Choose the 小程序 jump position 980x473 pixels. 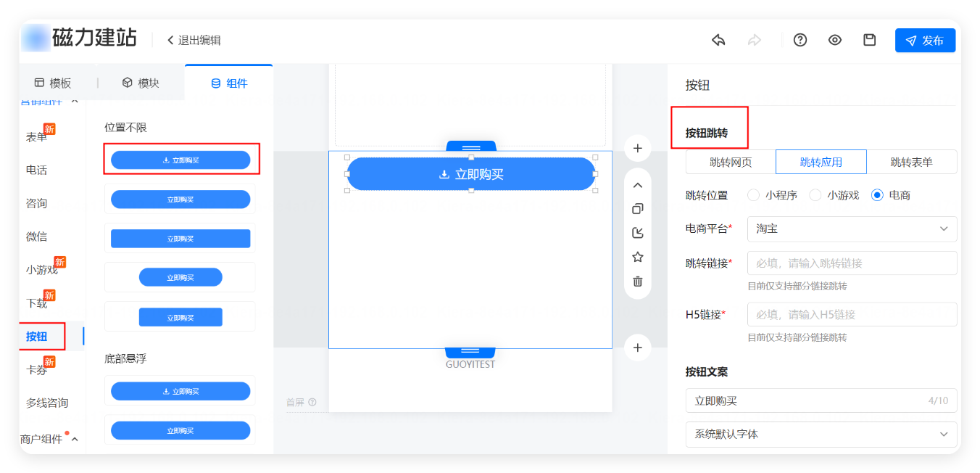(754, 194)
